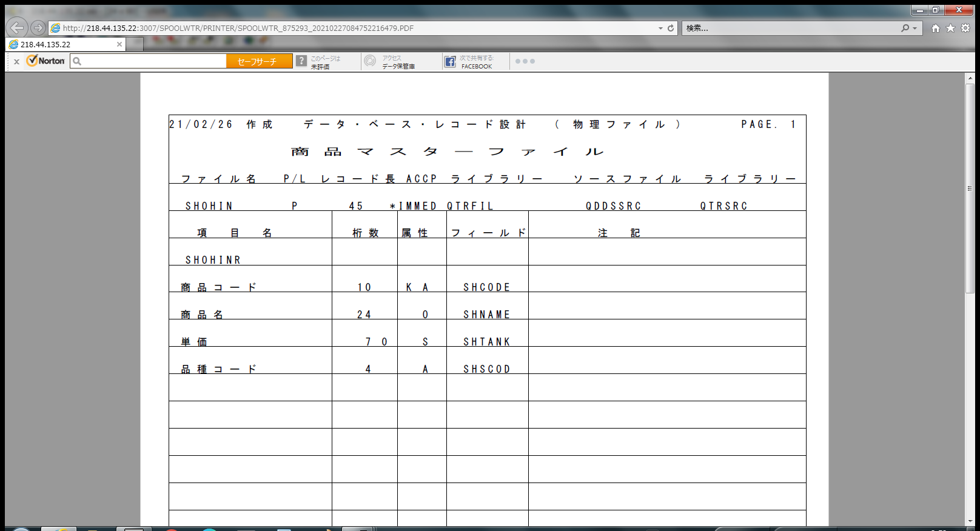
Task: Expand the address bar history dropdown
Action: tap(660, 28)
